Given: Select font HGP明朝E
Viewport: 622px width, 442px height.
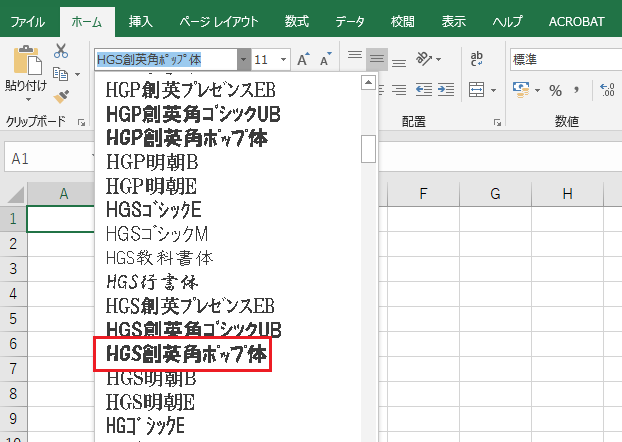Looking at the screenshot, I should point(152,186).
